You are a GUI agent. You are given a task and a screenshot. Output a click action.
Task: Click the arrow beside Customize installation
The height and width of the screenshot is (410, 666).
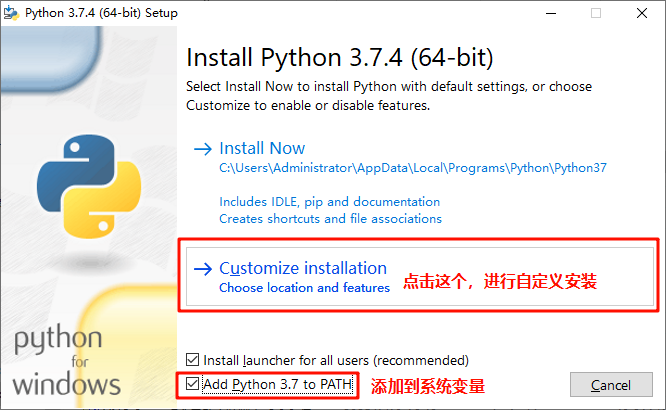[x=203, y=269]
